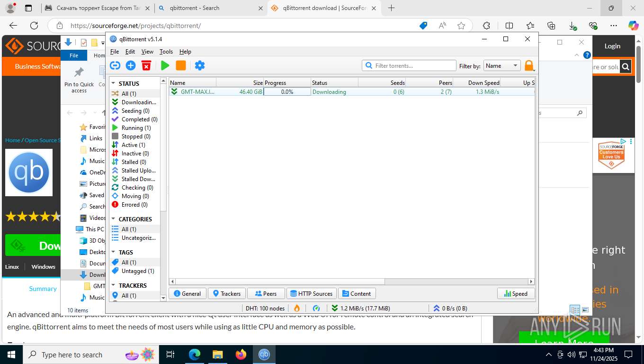The width and height of the screenshot is (644, 364).
Task: Click the orange Stop torrent icon
Action: coord(180,65)
